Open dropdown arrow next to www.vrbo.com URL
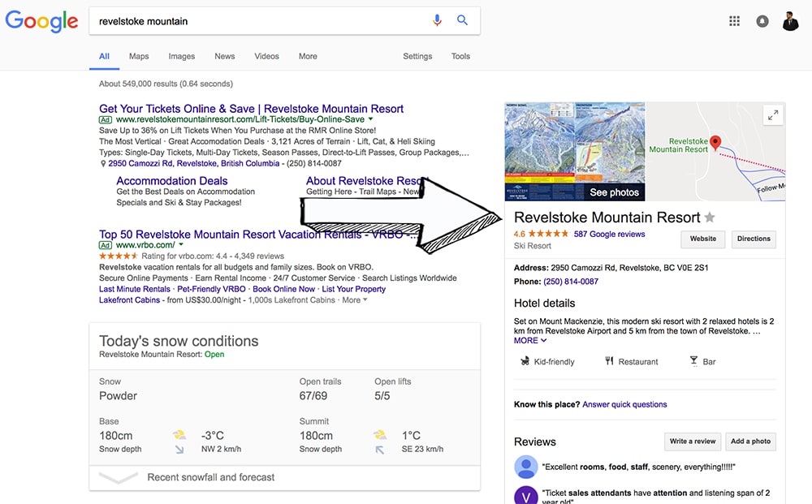The height and width of the screenshot is (504, 812). click(181, 245)
